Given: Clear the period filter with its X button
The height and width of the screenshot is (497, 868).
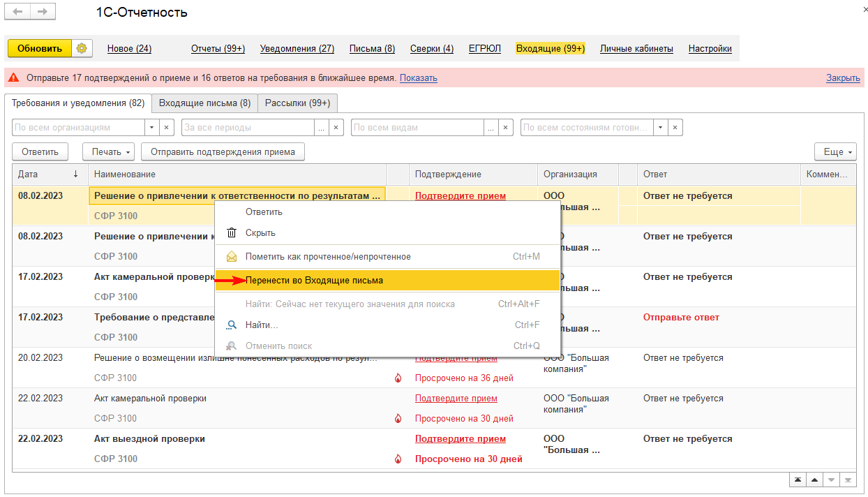Looking at the screenshot, I should click(336, 128).
